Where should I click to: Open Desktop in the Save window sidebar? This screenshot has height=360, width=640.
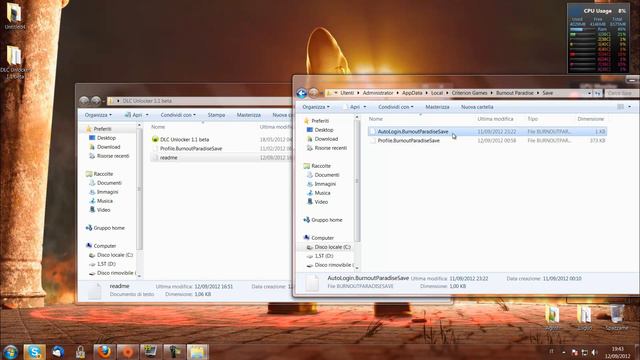(324, 130)
